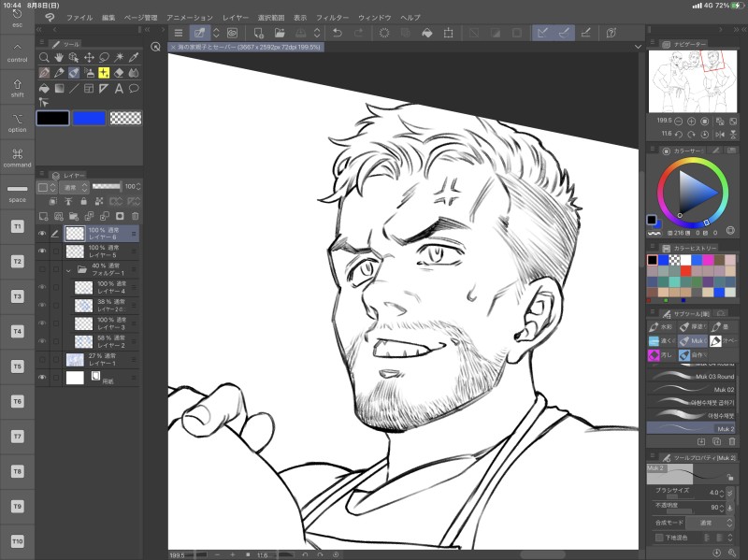Select the Text tool

(x=119, y=88)
